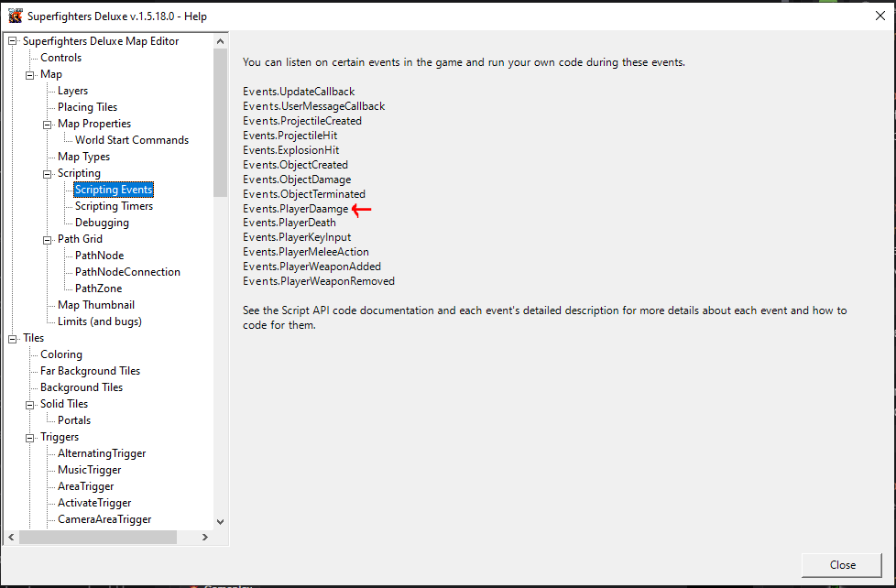The width and height of the screenshot is (896, 588).
Task: Select the Solid Tiles label
Action: pos(64,404)
